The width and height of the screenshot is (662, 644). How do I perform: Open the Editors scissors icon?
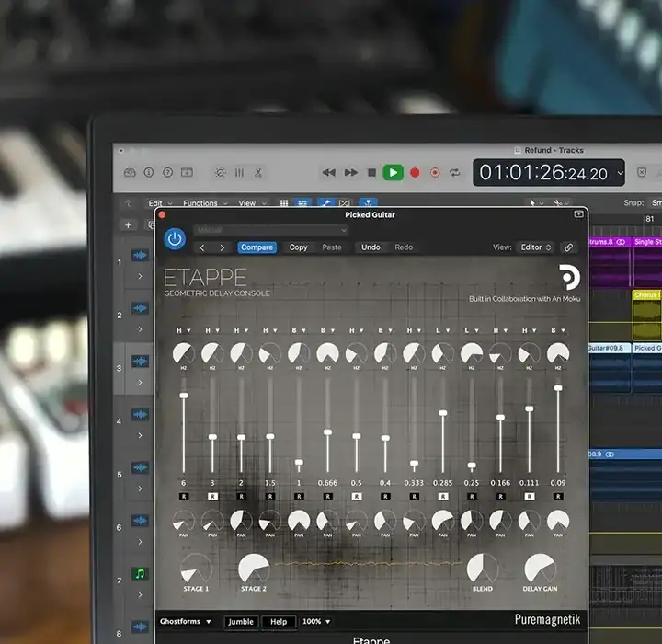258,172
